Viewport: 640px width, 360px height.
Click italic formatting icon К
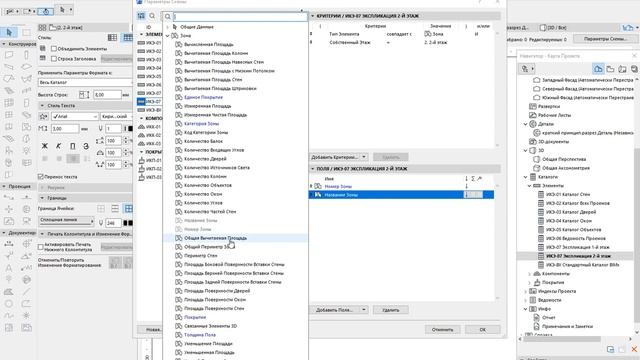(59, 146)
